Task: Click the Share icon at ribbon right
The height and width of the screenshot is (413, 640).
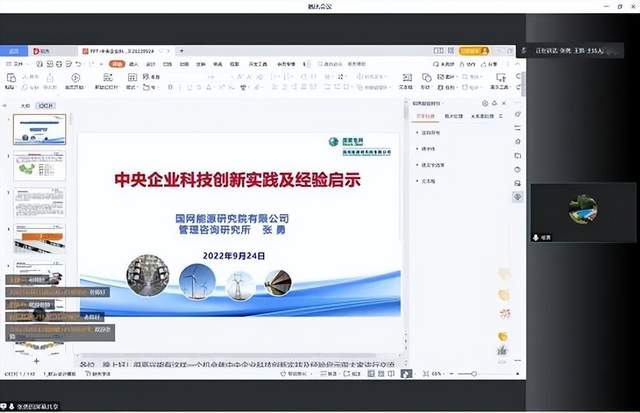Action: point(489,64)
